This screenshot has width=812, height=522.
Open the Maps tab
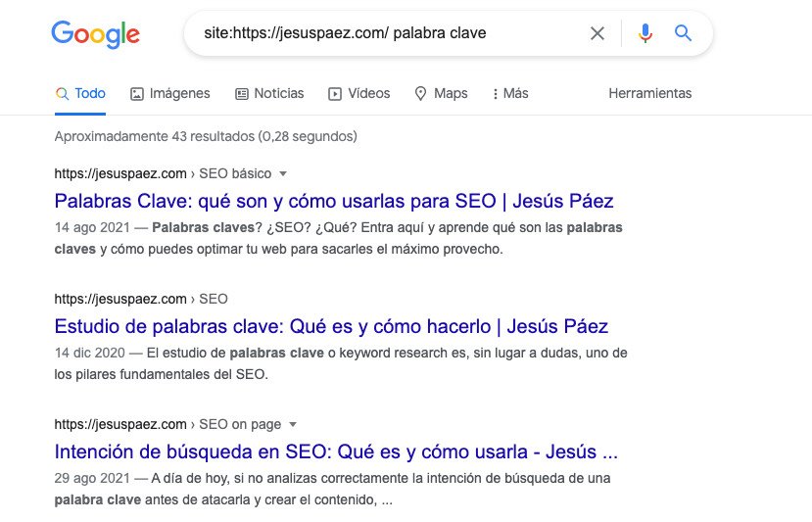(441, 94)
